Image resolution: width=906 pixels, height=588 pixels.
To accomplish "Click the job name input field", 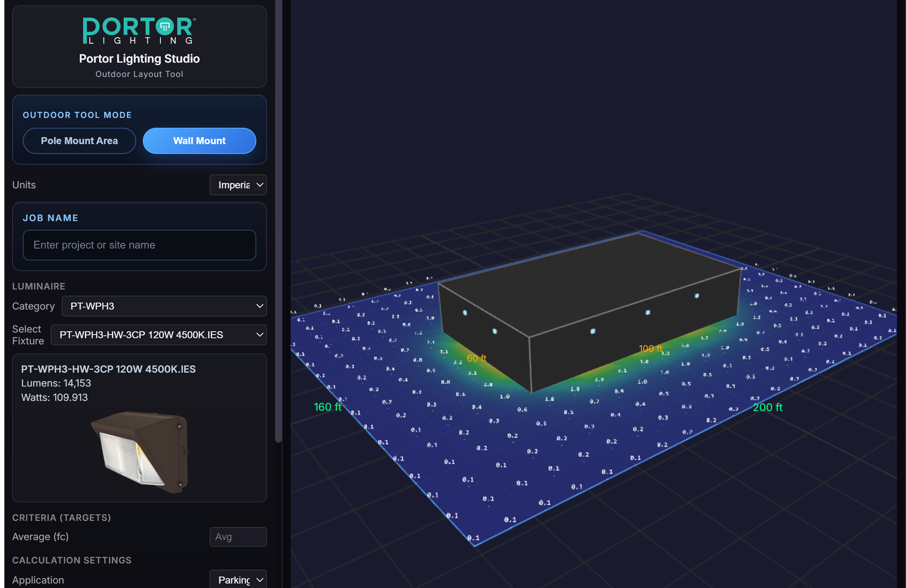I will 139,245.
